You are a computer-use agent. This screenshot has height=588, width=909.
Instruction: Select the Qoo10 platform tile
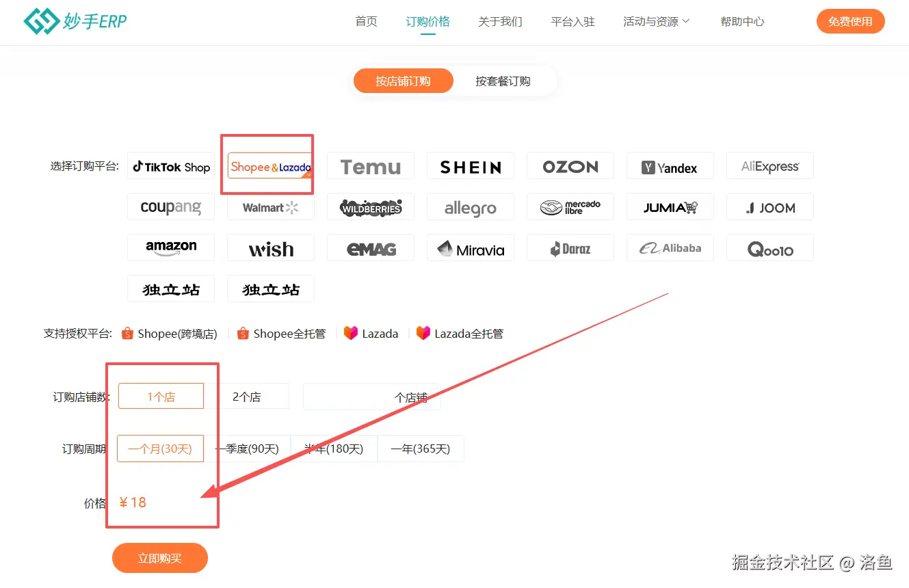pyautogui.click(x=770, y=248)
